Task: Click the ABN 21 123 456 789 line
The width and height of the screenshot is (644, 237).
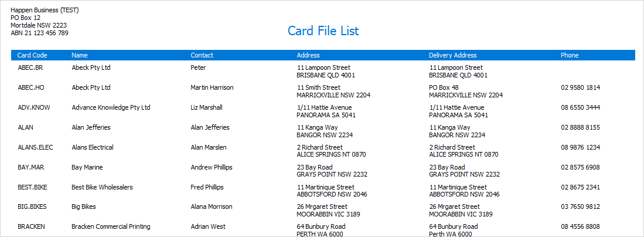Action: 39,33
